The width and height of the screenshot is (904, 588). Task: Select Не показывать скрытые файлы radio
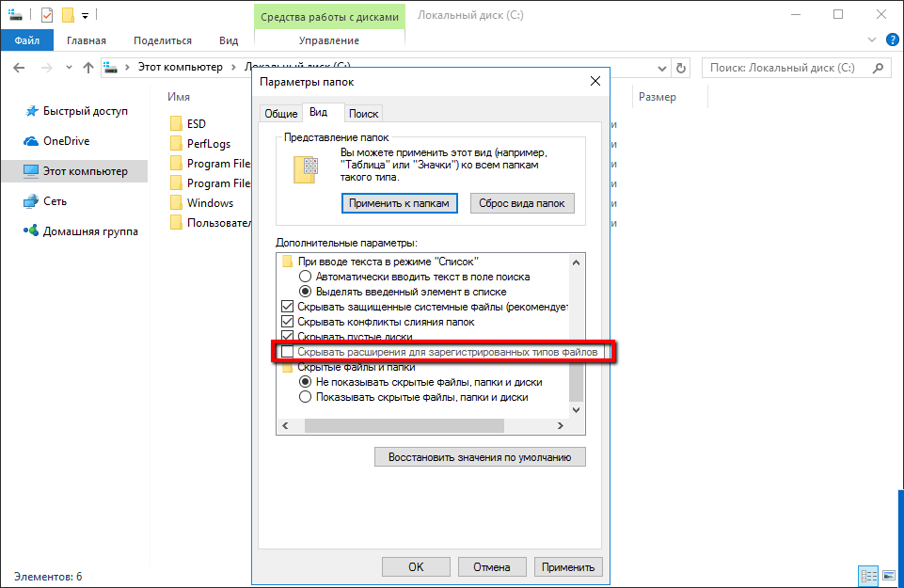click(305, 382)
